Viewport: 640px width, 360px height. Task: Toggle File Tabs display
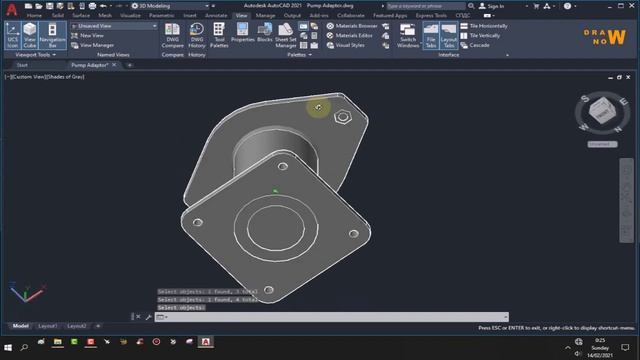coord(431,36)
